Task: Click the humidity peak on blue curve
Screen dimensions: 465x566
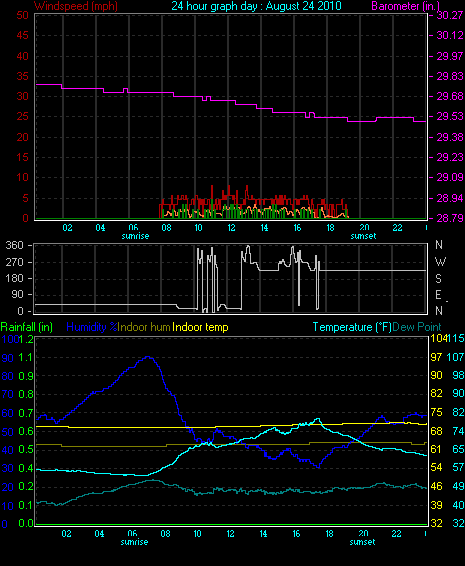Action: [x=148, y=357]
